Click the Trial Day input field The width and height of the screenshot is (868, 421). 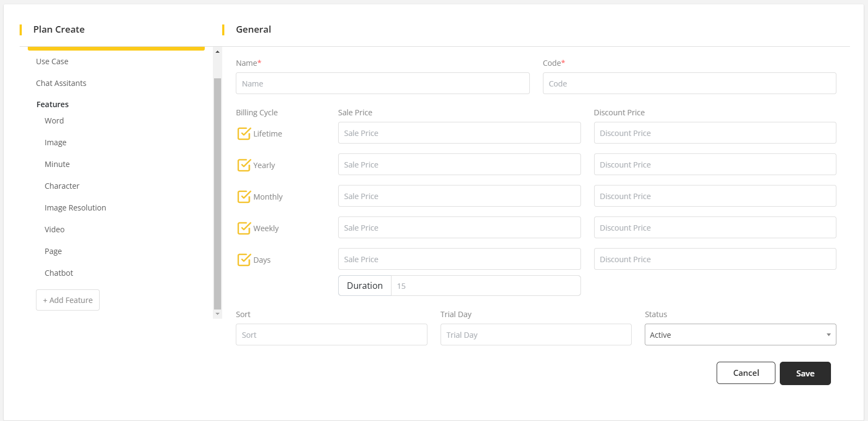pyautogui.click(x=535, y=335)
